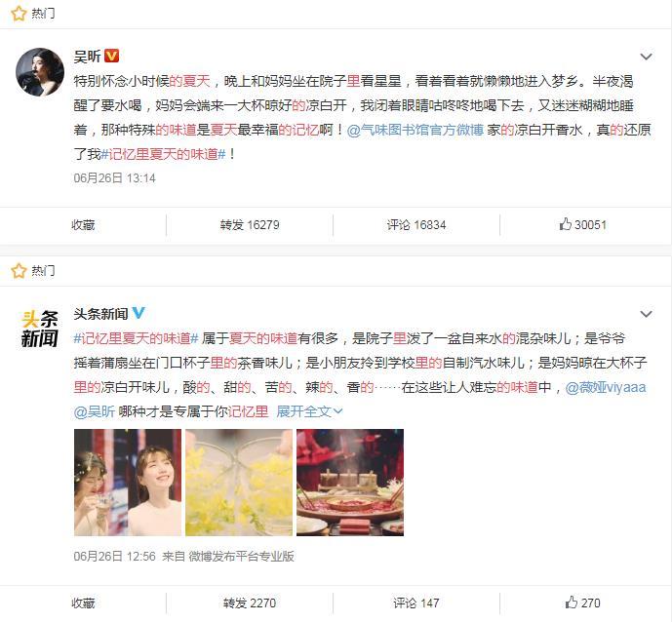Click 收藏 under 头条新闻's post
The image size is (672, 622).
[x=83, y=603]
